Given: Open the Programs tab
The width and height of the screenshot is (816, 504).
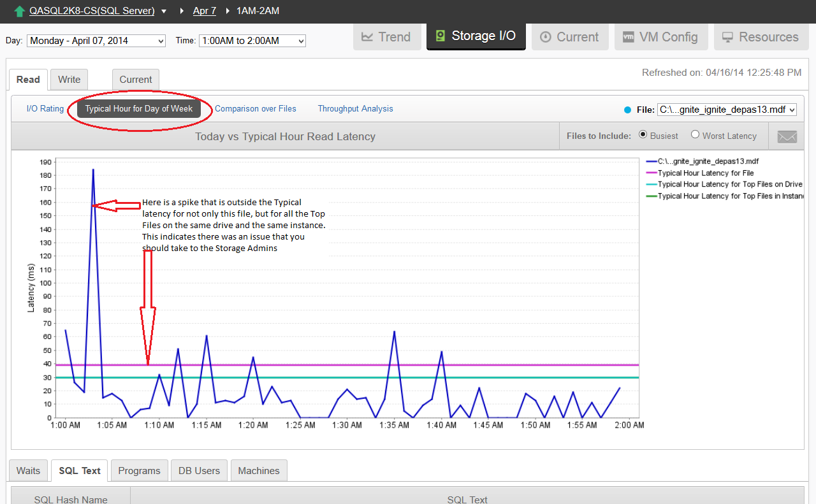Looking at the screenshot, I should pyautogui.click(x=139, y=471).
